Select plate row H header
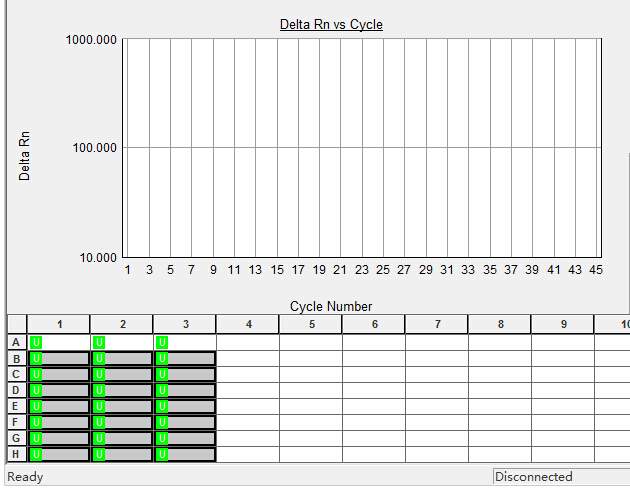The height and width of the screenshot is (492, 630). 17,454
